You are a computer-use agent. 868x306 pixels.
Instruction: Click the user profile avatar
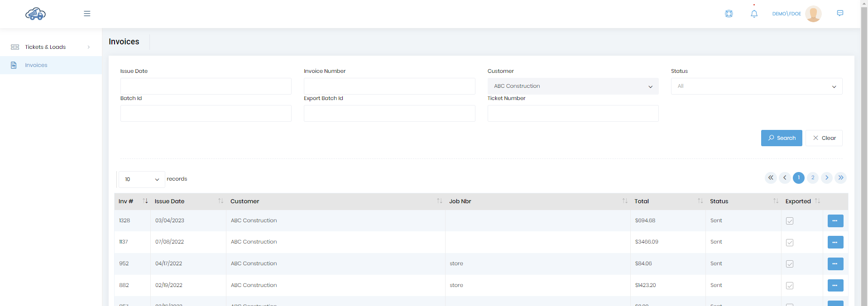pyautogui.click(x=813, y=14)
